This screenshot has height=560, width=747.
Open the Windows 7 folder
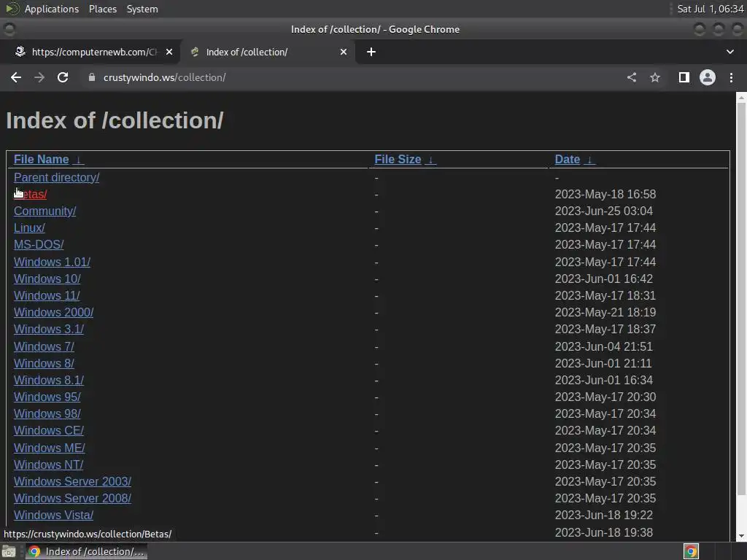pyautogui.click(x=44, y=346)
